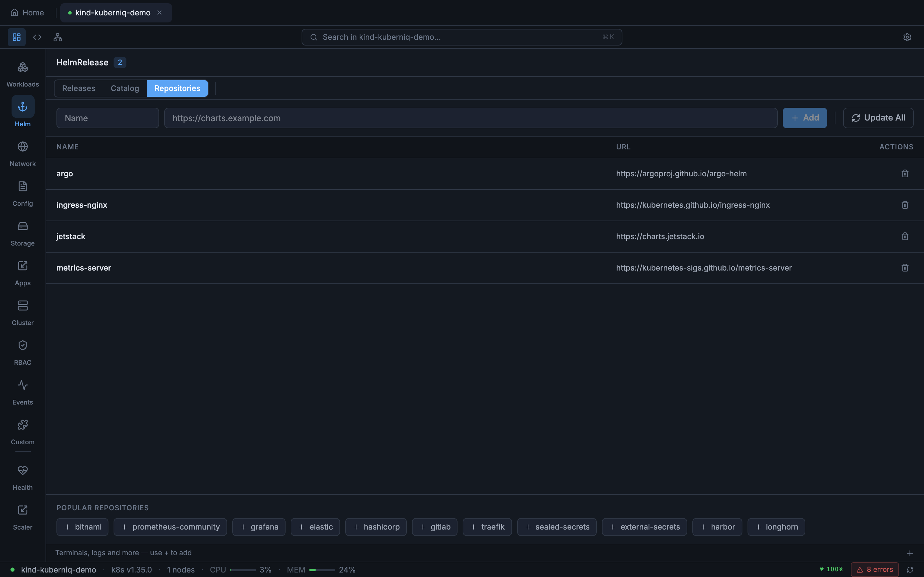Switch to the Releases tab
The image size is (924, 577).
click(79, 88)
